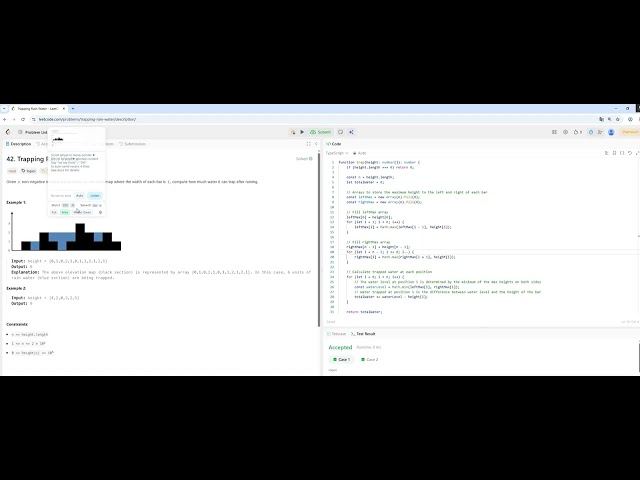640x480 pixels.
Task: Switch to the Testcase tab
Action: point(336,333)
